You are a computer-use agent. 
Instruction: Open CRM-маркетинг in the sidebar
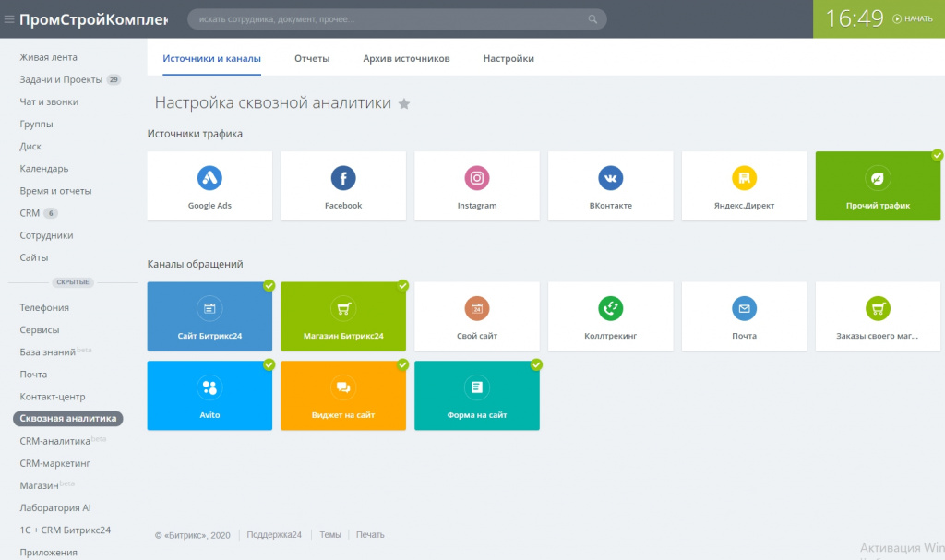point(54,463)
